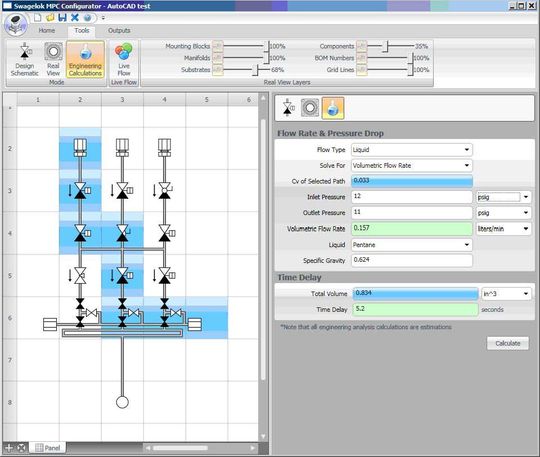Click the Total Volume field
The height and width of the screenshot is (457, 540).
415,293
